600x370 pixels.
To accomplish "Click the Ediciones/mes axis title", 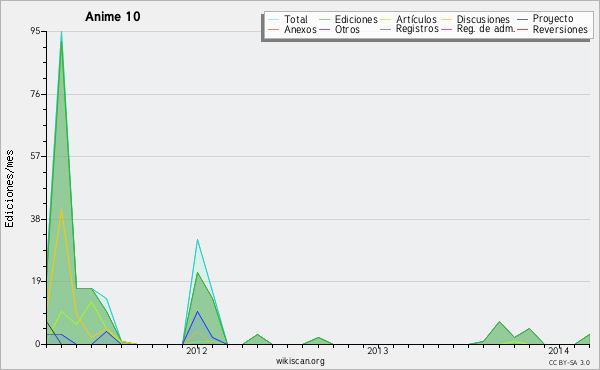I will (x=9, y=189).
